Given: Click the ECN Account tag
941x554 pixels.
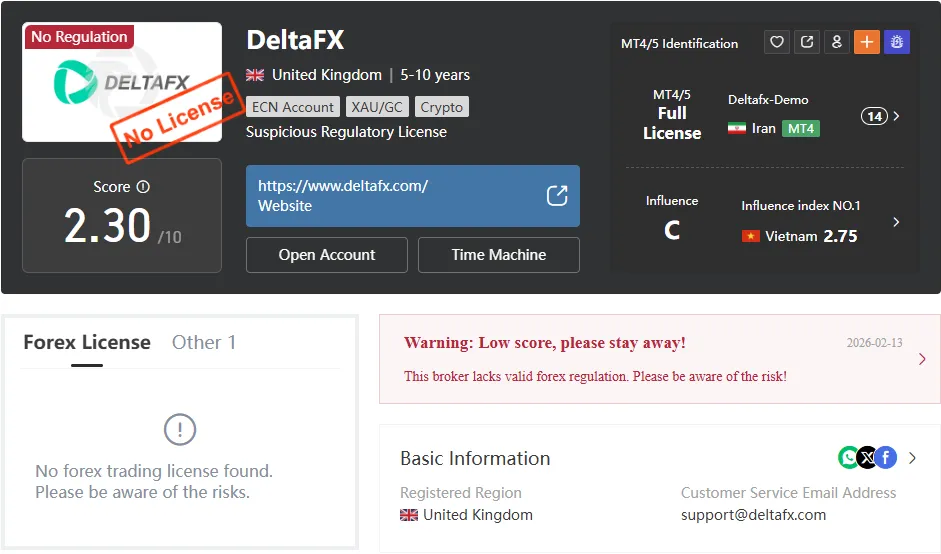Looking at the screenshot, I should pyautogui.click(x=293, y=107).
